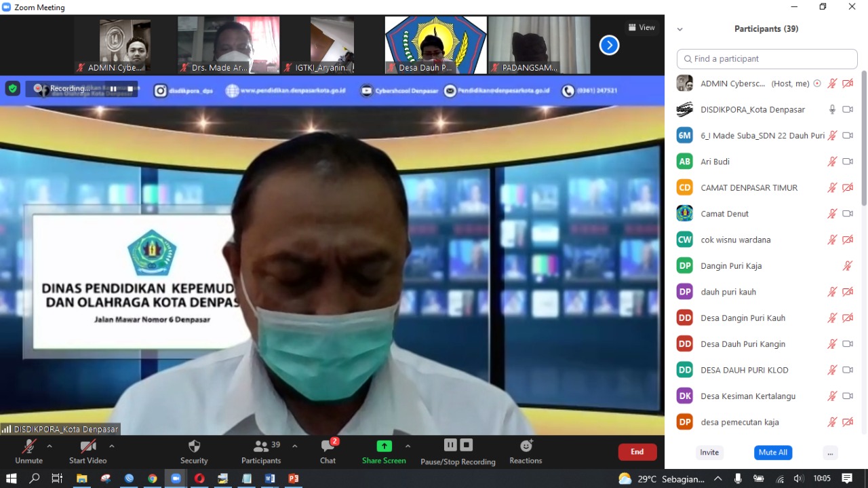Screen dimensions: 868x488
Task: Pause the recording using the pause icon
Action: click(x=450, y=445)
